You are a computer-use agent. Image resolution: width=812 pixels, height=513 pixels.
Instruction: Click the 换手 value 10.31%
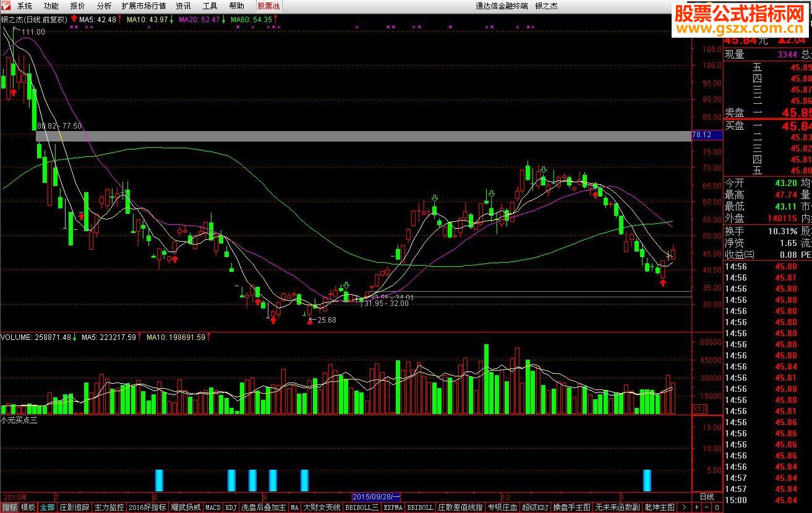782,231
